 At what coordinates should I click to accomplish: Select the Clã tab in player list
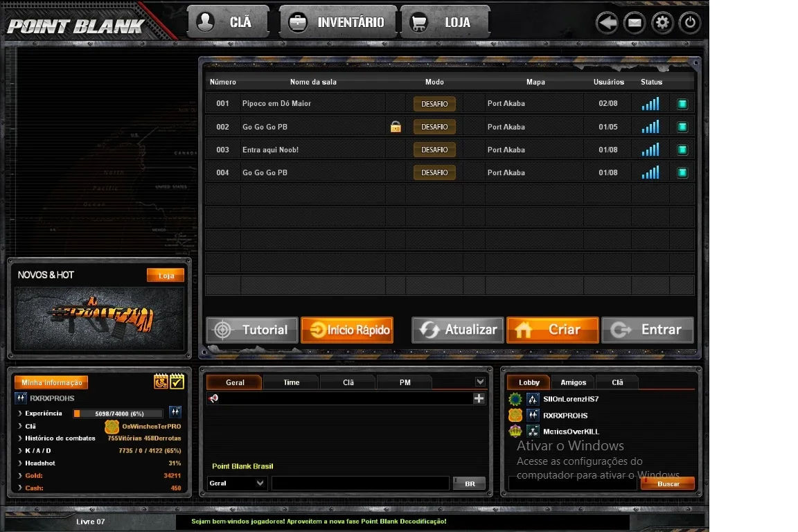617,382
